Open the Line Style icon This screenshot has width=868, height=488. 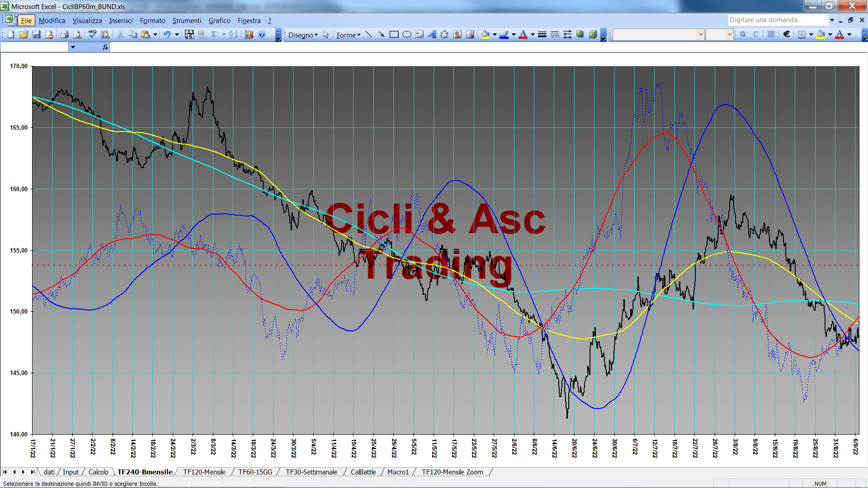tap(542, 34)
